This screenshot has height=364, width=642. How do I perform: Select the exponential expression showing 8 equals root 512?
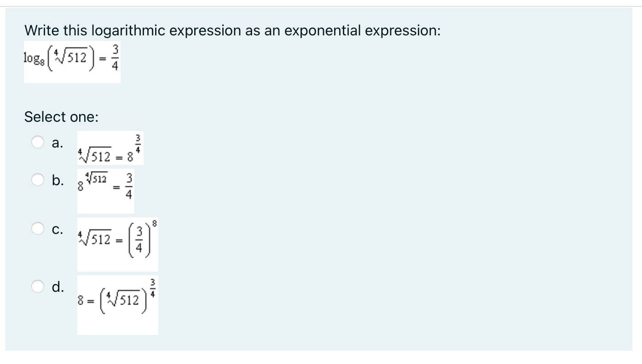point(117,303)
